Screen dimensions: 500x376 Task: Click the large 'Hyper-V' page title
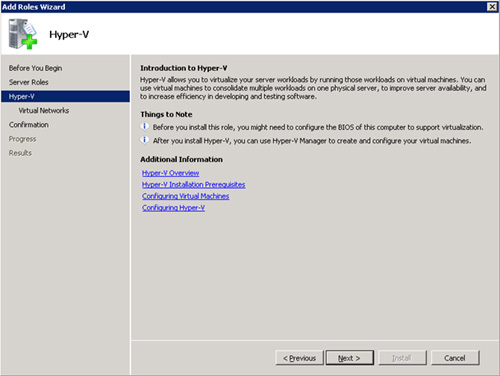(x=69, y=34)
